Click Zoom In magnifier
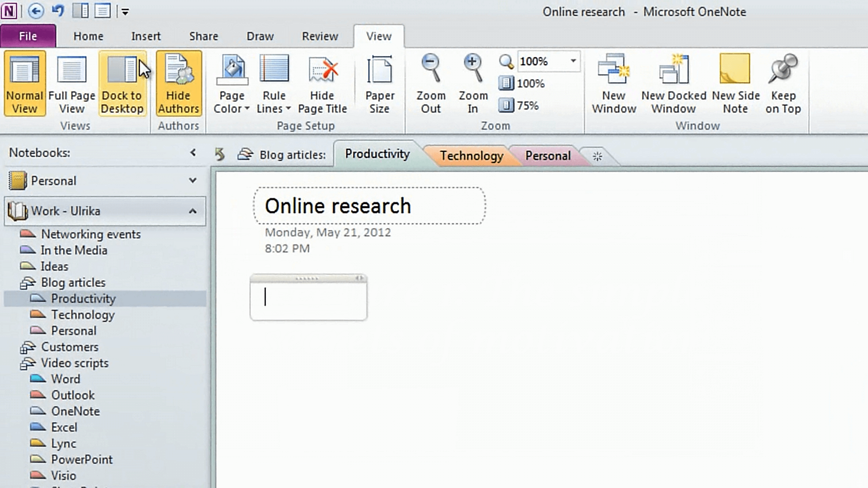This screenshot has width=868, height=488. point(473,84)
